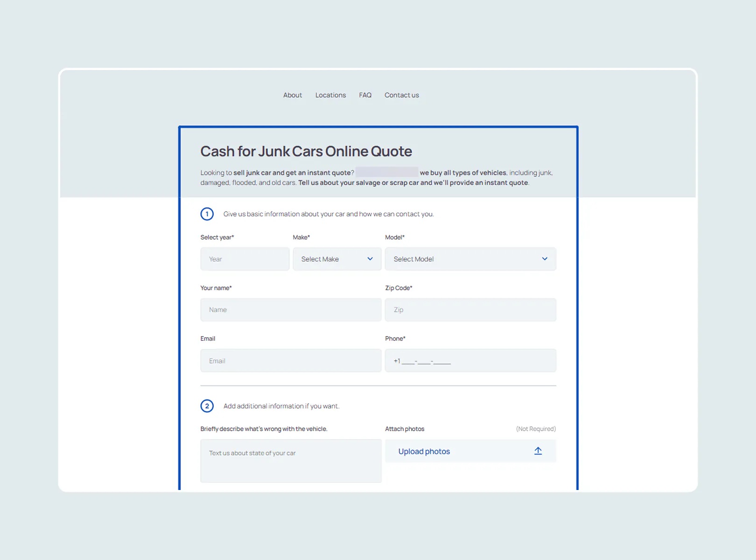This screenshot has width=756, height=560.
Task: Click the chevron in Select Make
Action: (x=370, y=259)
